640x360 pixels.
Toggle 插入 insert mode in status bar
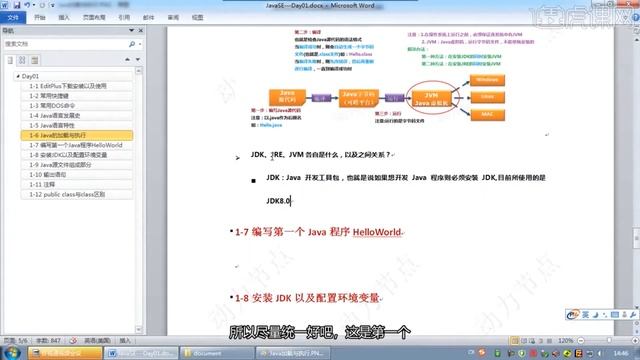coord(125,340)
